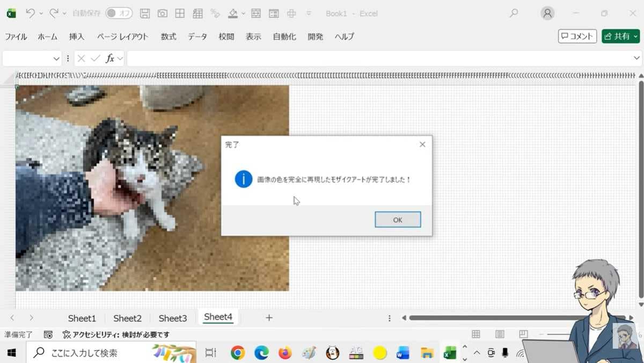Screen dimensions: 644x363
Task: Click the Save floppy disk icon
Action: 145,13
